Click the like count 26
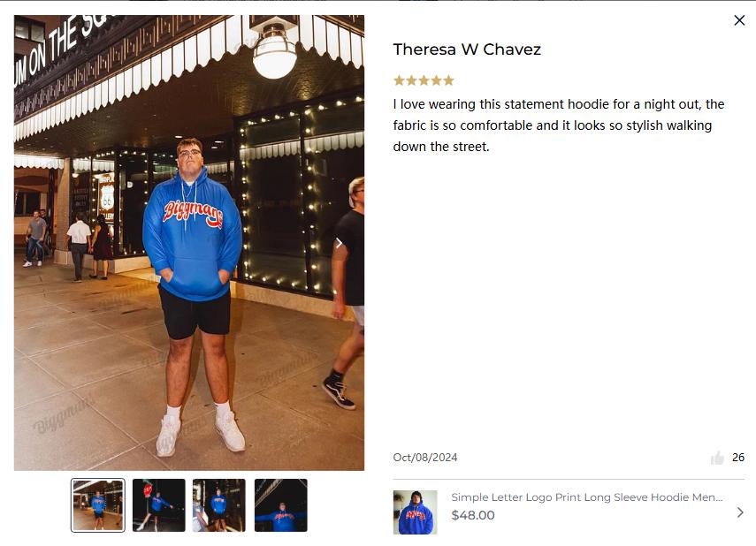 click(x=738, y=458)
